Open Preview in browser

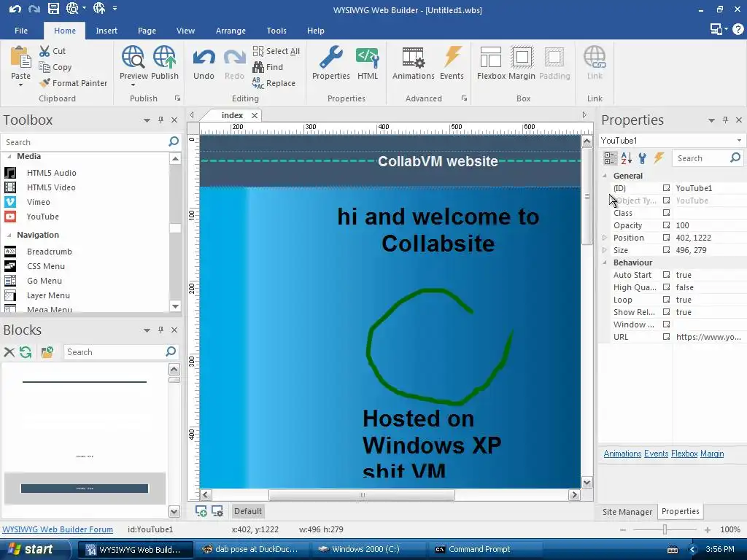pyautogui.click(x=133, y=63)
